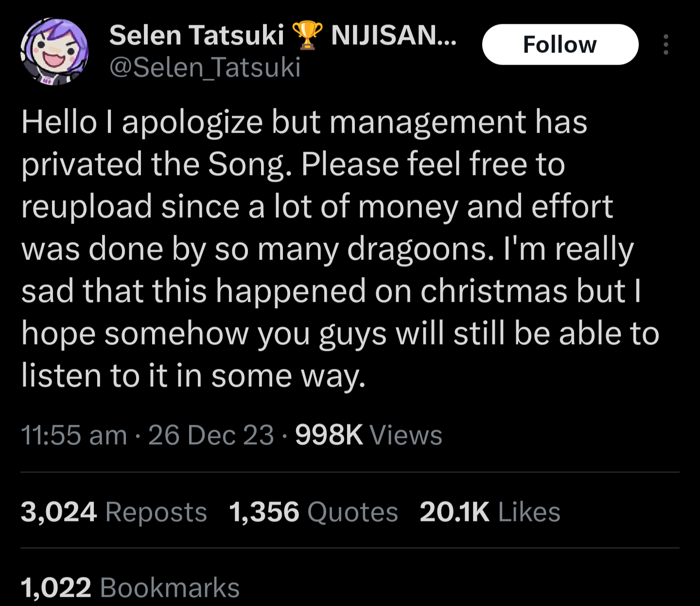Open the three-dot more options menu
Image resolution: width=700 pixels, height=606 pixels.
665,45
